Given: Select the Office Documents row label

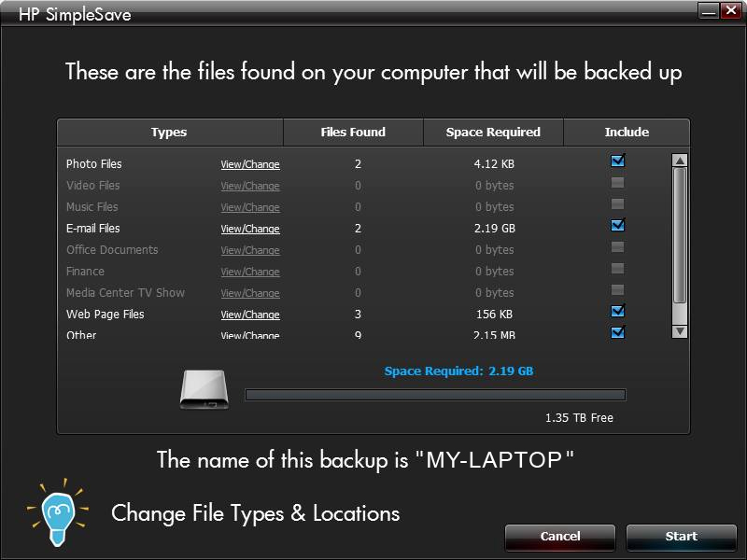Looking at the screenshot, I should click(x=112, y=249).
